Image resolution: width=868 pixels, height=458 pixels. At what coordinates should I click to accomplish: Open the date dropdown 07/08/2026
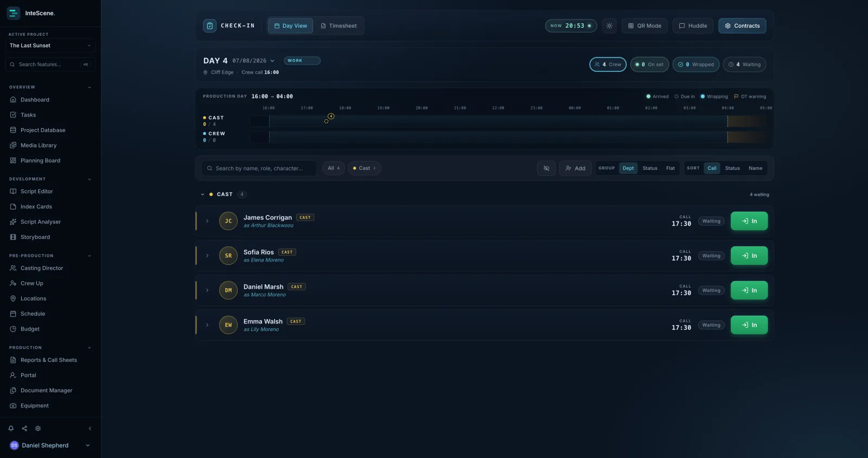253,61
